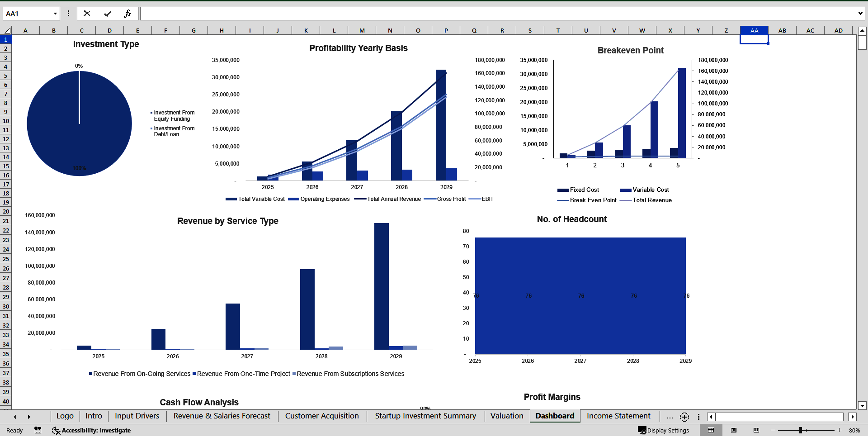Click the Investment Type chart title
Image resolution: width=868 pixels, height=437 pixels.
pos(106,44)
